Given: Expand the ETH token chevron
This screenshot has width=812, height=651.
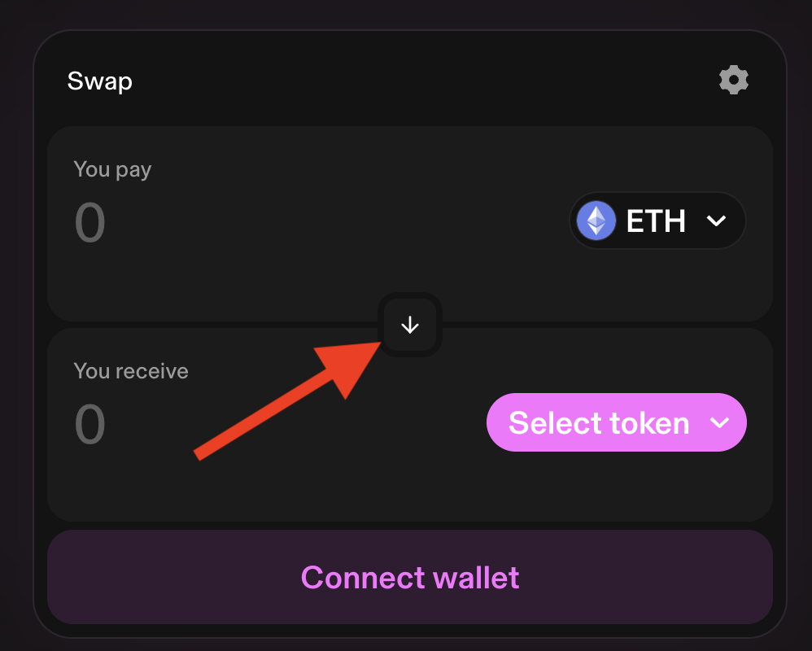Looking at the screenshot, I should click(x=716, y=221).
